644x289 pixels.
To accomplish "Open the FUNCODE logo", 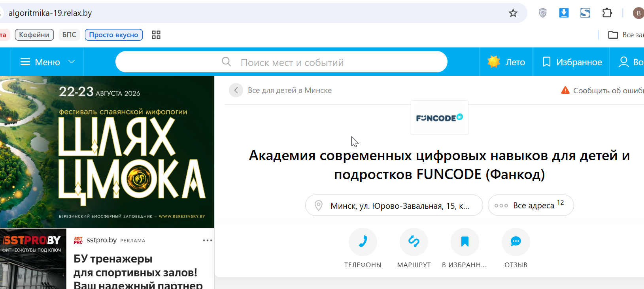I will tap(440, 118).
